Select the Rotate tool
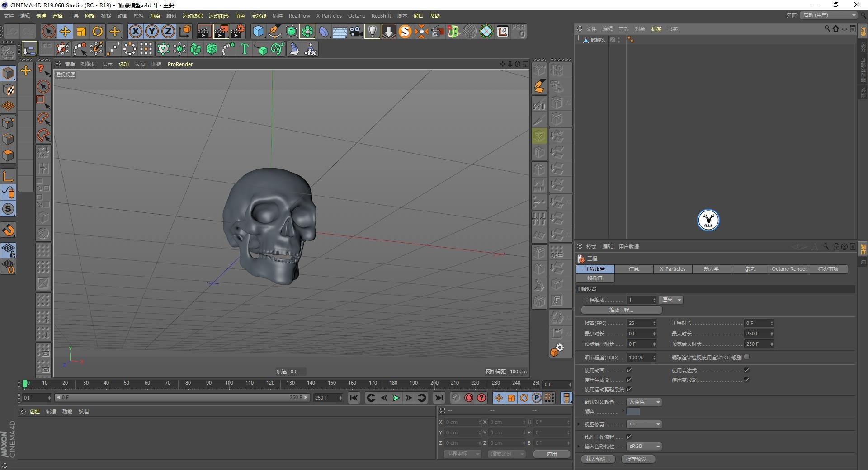Screen dimensions: 868x470 [98, 31]
